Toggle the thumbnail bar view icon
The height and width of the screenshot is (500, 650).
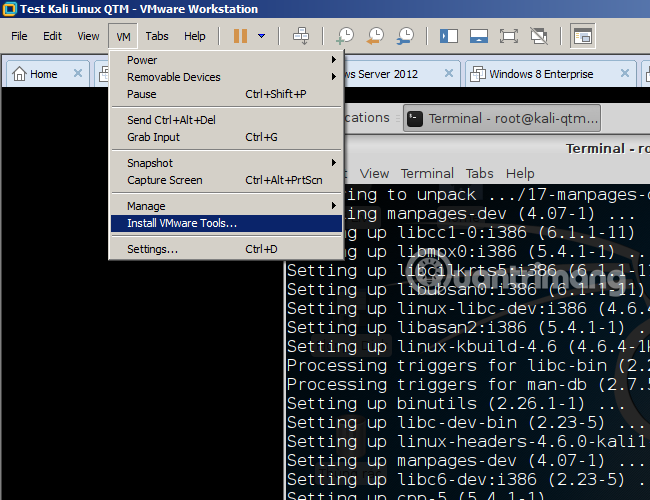coord(479,36)
